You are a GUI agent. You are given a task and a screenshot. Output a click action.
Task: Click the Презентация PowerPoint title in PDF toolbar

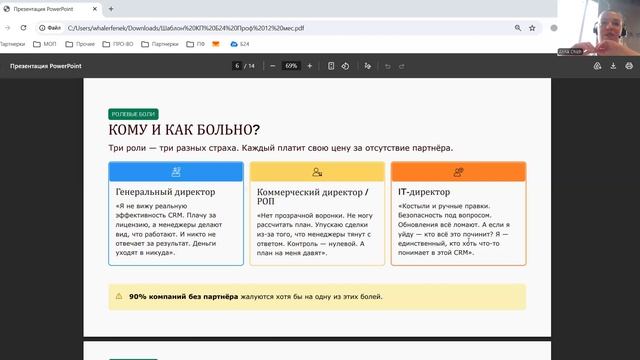(x=46, y=66)
